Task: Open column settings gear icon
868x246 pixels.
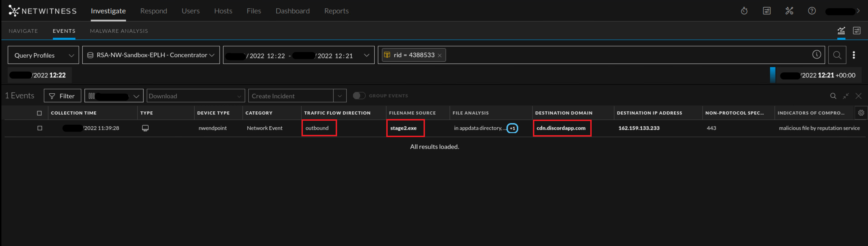Action: coord(861,113)
